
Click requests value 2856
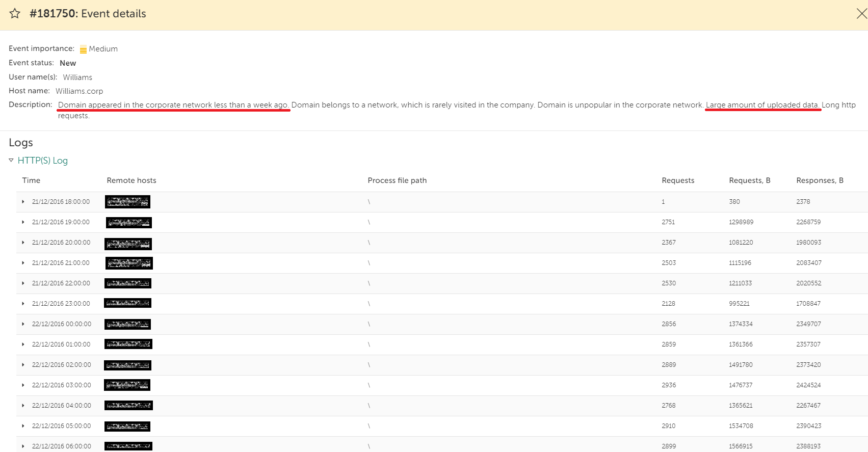[669, 324]
